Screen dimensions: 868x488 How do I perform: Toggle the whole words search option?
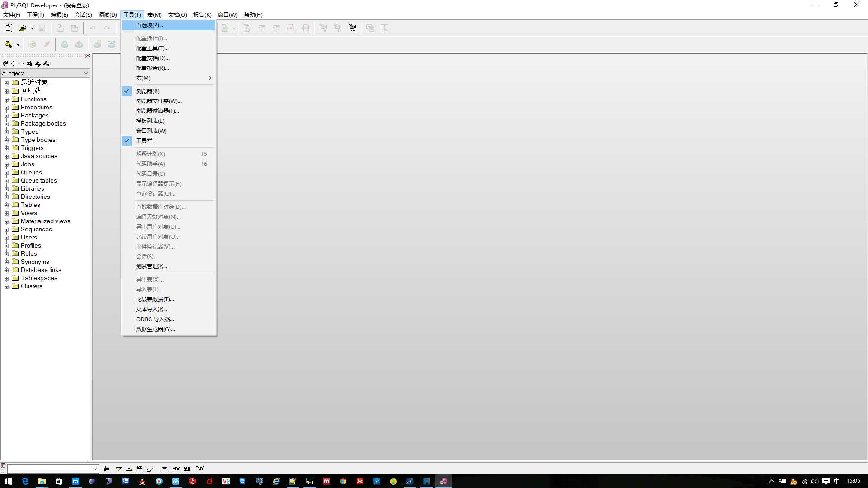tap(188, 469)
